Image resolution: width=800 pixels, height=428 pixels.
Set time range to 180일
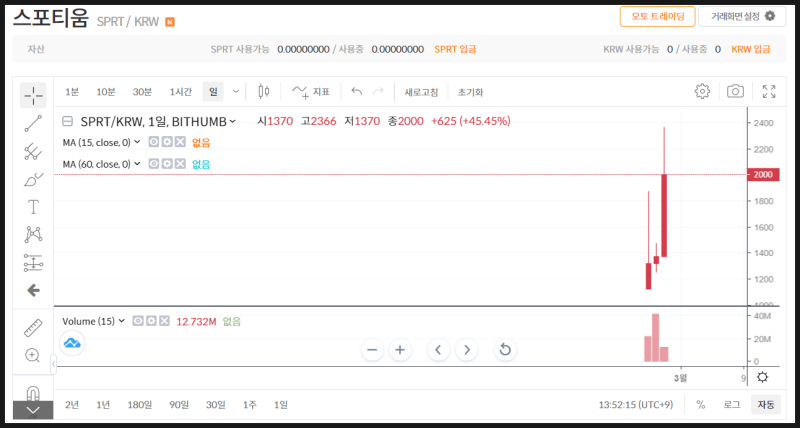click(x=140, y=405)
